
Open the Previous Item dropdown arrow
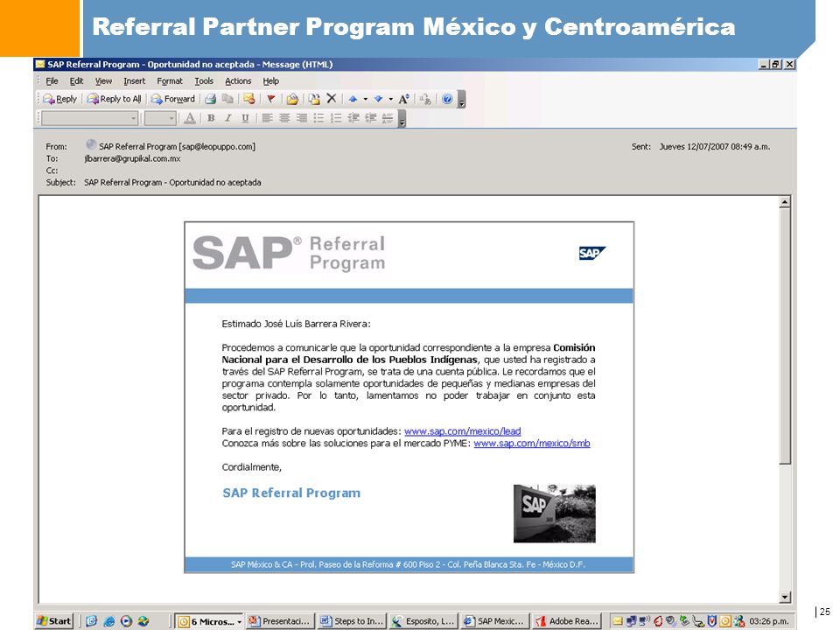(x=366, y=99)
